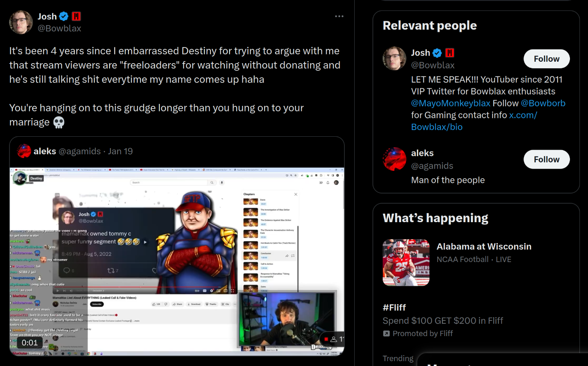
Task: Click the name "aleks" in Relevant people
Action: 423,153
